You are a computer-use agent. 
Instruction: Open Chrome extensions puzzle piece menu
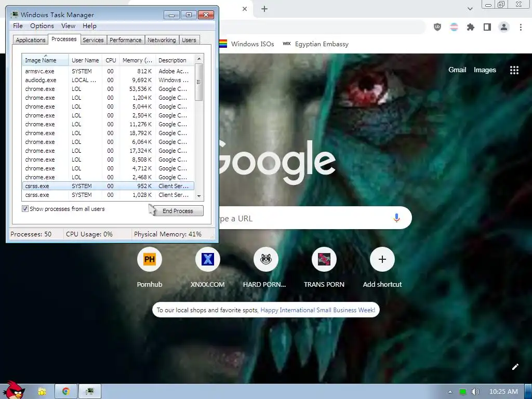tap(471, 27)
